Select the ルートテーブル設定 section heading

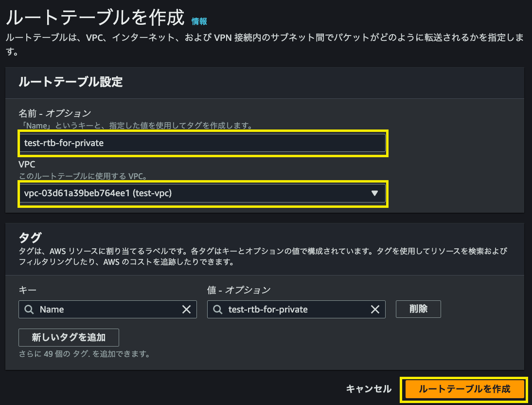click(71, 82)
